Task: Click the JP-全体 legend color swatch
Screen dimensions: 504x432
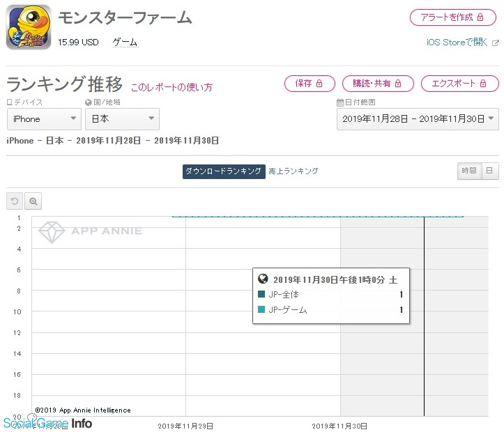Action: point(261,294)
